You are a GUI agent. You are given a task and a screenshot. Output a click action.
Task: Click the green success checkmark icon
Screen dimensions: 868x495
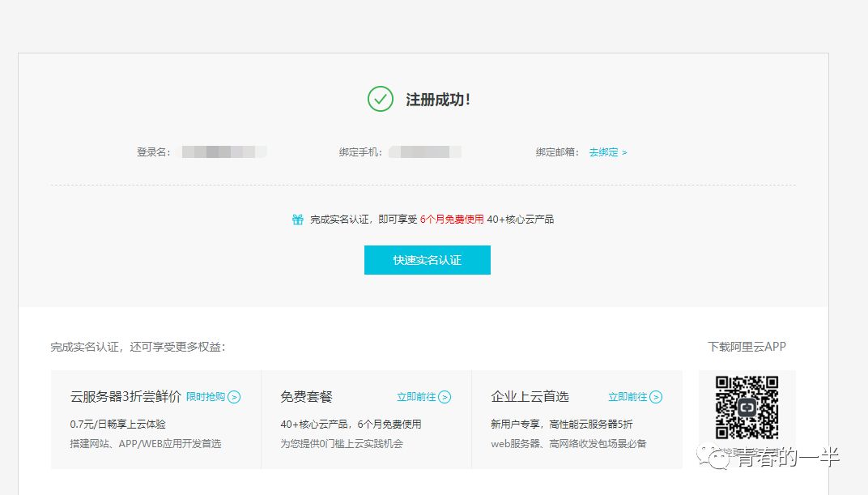click(381, 99)
